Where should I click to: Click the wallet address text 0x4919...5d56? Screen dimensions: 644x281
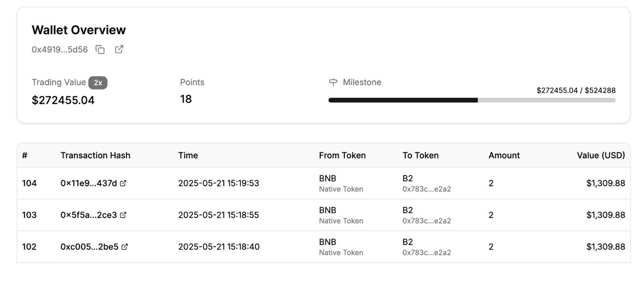click(60, 49)
